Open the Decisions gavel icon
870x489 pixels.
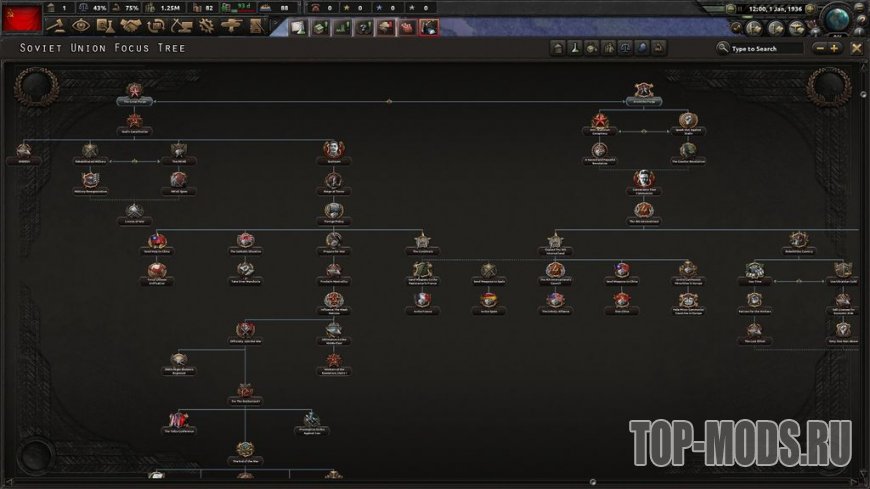pos(55,26)
